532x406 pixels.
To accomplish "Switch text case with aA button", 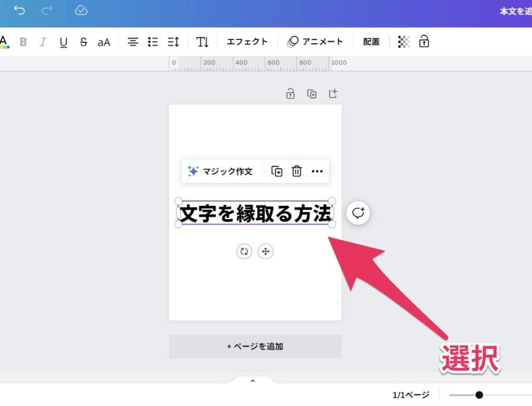I will [x=104, y=42].
